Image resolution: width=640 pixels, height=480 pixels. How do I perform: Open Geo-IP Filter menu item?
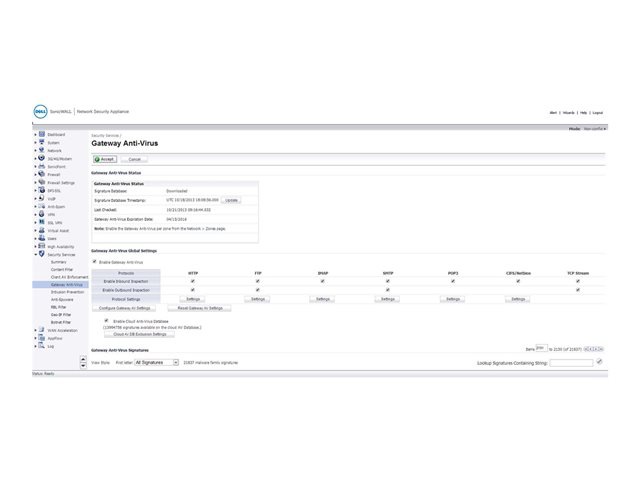61,315
